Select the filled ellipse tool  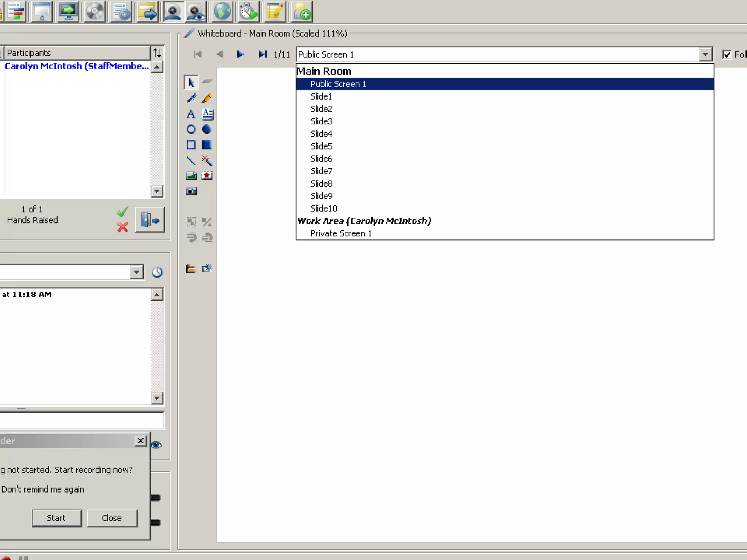[207, 129]
